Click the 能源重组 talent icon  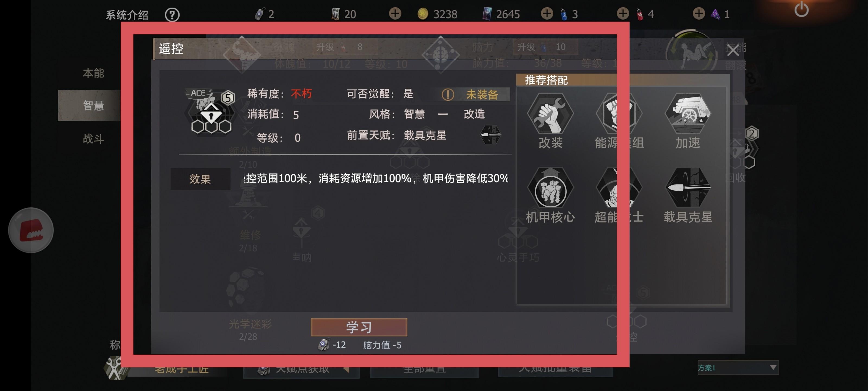point(619,113)
